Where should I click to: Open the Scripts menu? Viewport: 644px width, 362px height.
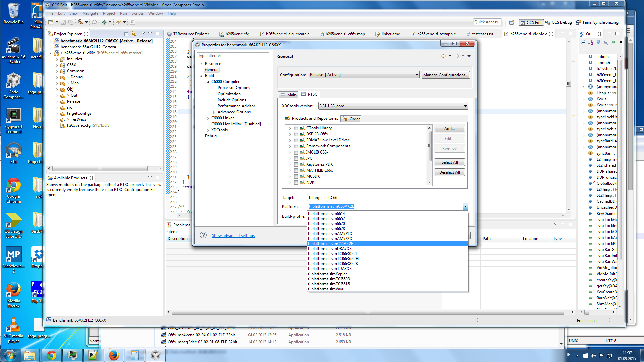pyautogui.click(x=138, y=13)
